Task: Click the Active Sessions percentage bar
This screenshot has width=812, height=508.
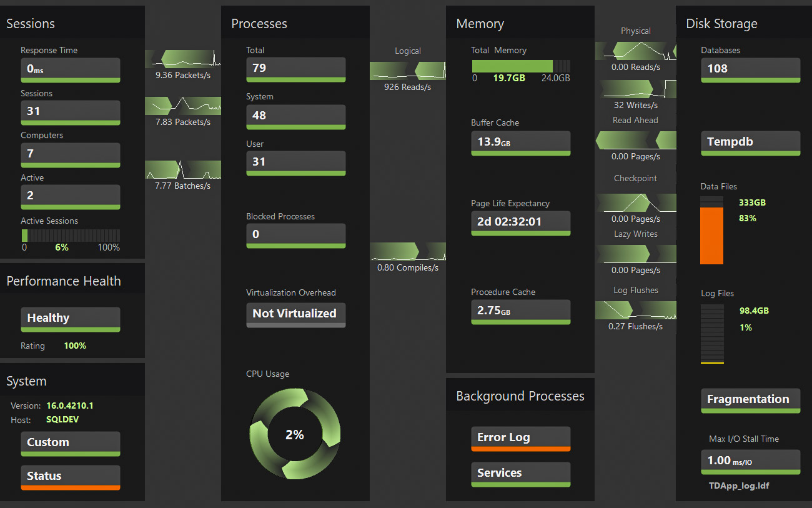Action: coord(70,236)
